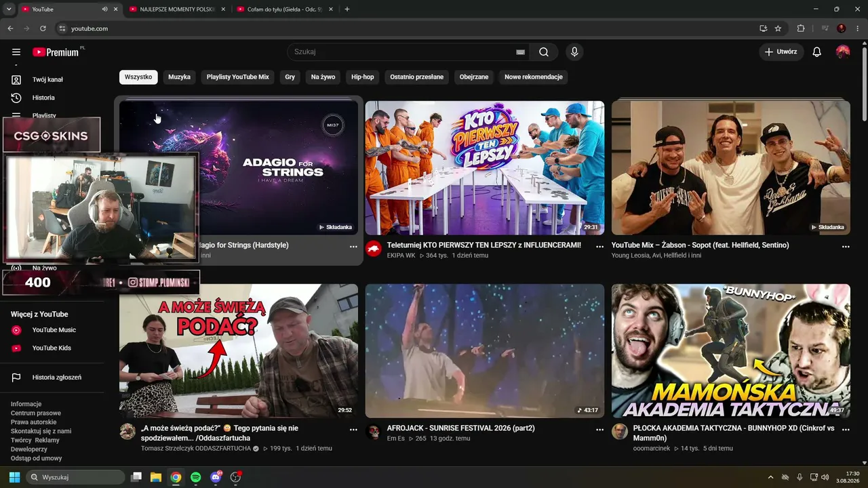Open the on-screen keyboard in search box
This screenshot has width=868, height=488.
tap(520, 52)
